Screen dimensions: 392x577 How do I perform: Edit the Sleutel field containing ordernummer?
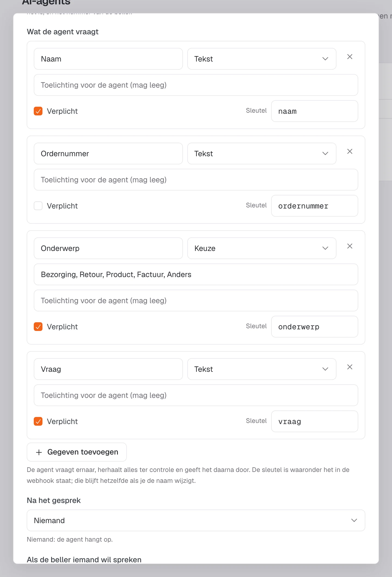click(x=315, y=206)
